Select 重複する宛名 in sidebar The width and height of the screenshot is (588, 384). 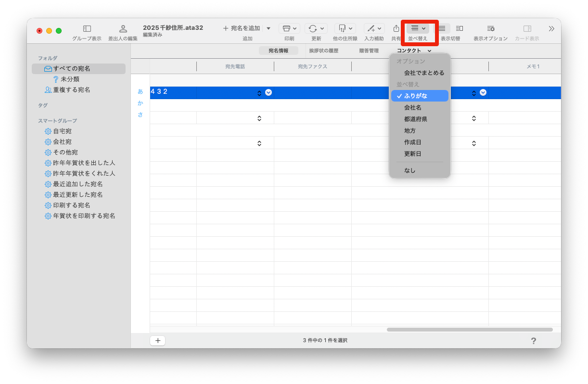coord(71,90)
